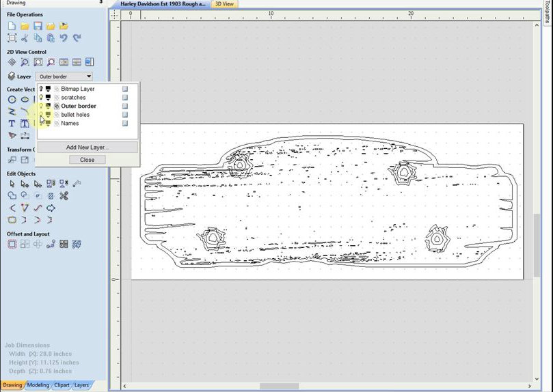This screenshot has height=392, width=553.
Task: Close the layer list popup
Action: pyautogui.click(x=87, y=160)
